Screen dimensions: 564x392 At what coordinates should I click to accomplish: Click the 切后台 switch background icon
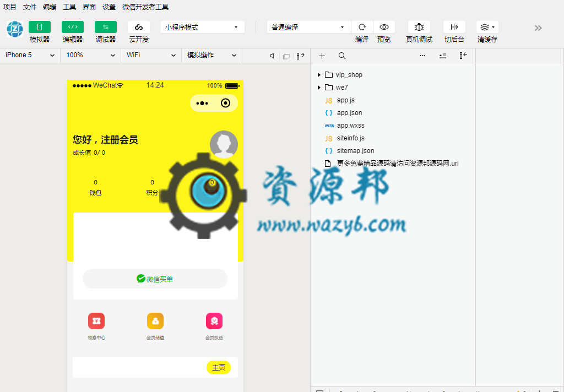[454, 28]
